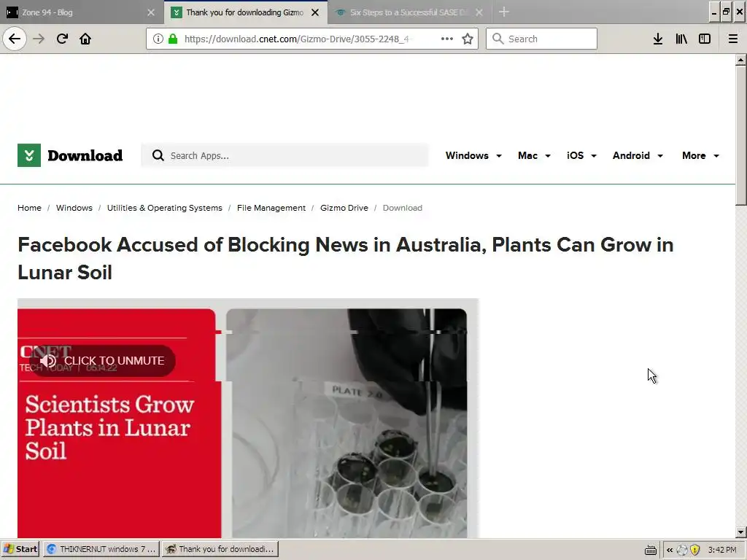
Task: Click the lunar soil video thumbnail
Action: [x=248, y=419]
